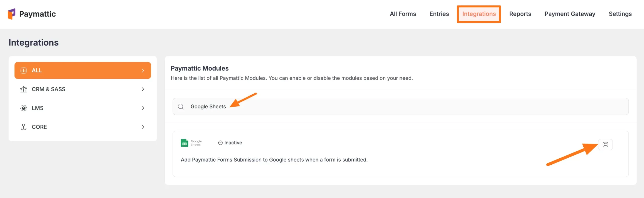Open Google Sheets module settings icon
This screenshot has height=198, width=644.
coord(605,145)
